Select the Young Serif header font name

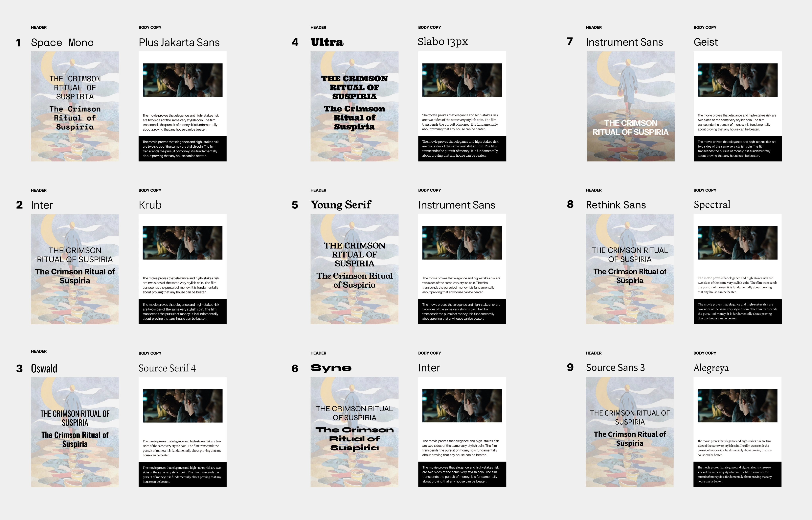(341, 205)
